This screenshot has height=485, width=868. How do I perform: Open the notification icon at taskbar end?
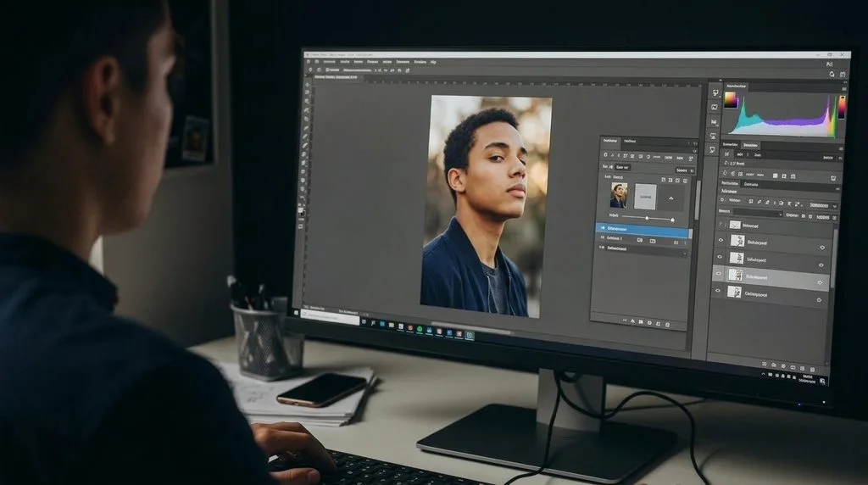coord(822,382)
